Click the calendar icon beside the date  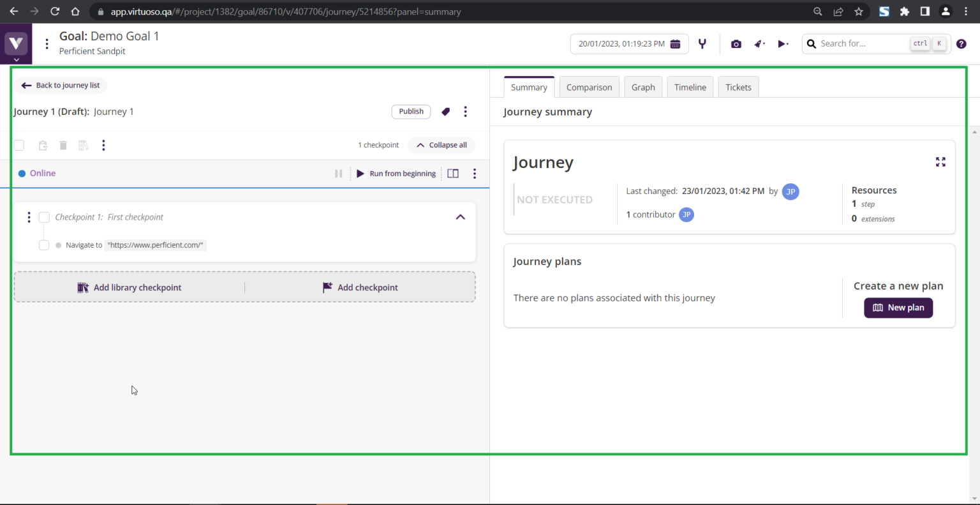pos(675,44)
